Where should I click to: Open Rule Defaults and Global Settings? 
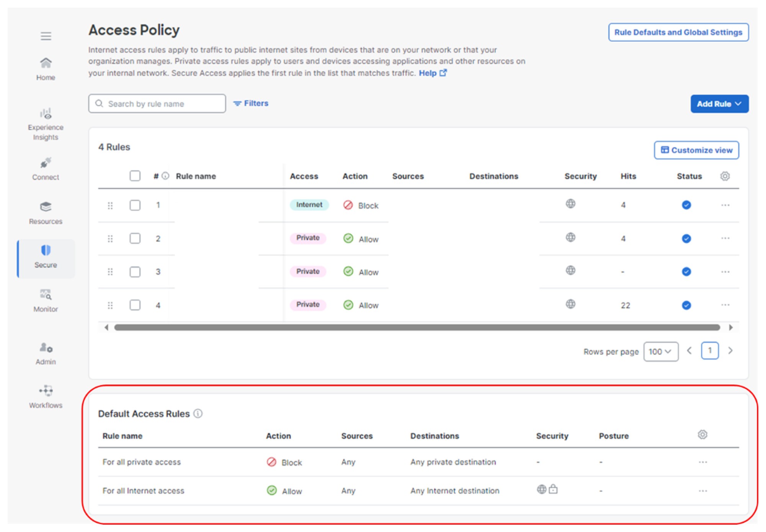pyautogui.click(x=678, y=32)
